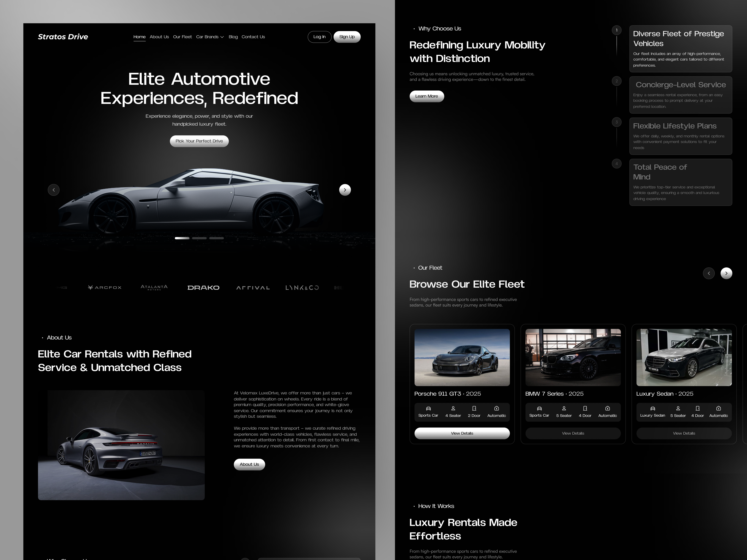Click the left arrow on the hero carousel
Image resolution: width=747 pixels, height=560 pixels.
click(54, 190)
